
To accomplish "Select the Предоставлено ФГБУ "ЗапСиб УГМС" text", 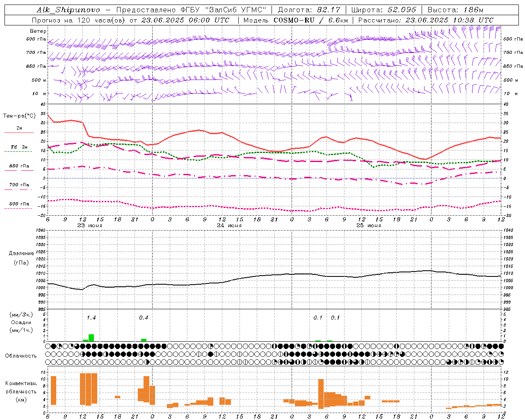I will tap(191, 10).
